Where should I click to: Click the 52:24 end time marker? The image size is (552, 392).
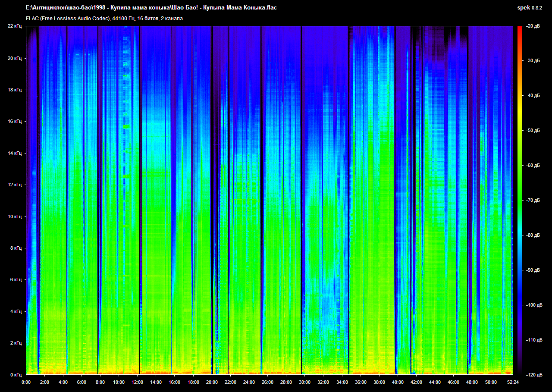point(513,382)
